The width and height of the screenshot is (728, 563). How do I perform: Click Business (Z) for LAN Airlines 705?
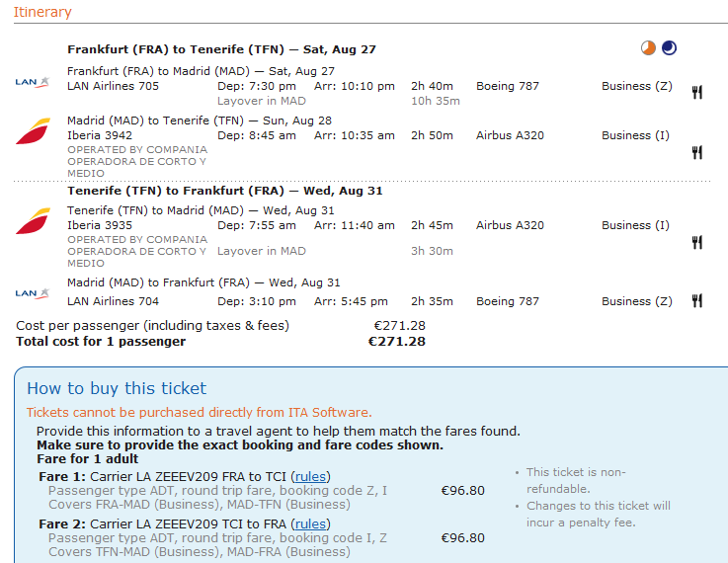[636, 86]
